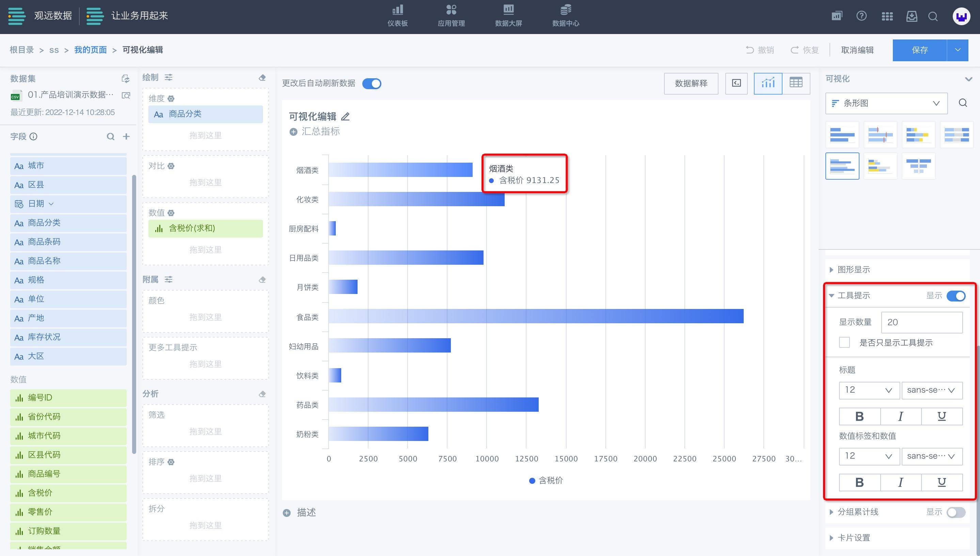Click the download inbox icon
This screenshot has width=980, height=556.
[x=912, y=16]
